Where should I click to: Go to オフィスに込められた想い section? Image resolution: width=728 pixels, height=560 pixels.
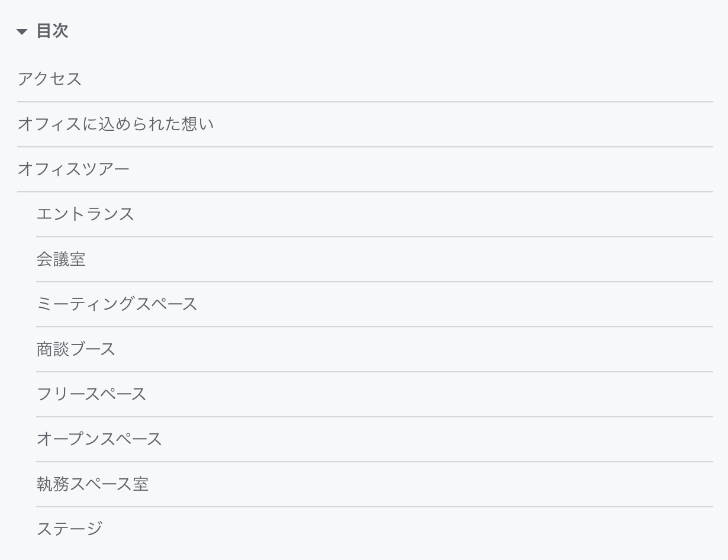pyautogui.click(x=115, y=124)
